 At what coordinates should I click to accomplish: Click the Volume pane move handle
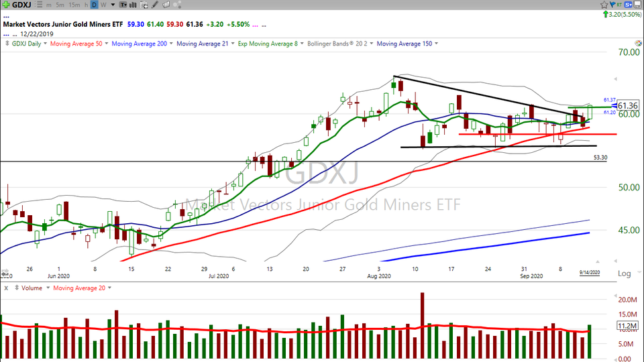coord(17,288)
